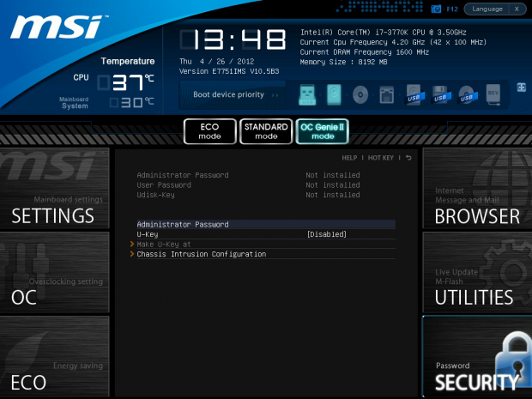Activate OC Genie II mode
The image size is (532, 399).
tap(323, 131)
